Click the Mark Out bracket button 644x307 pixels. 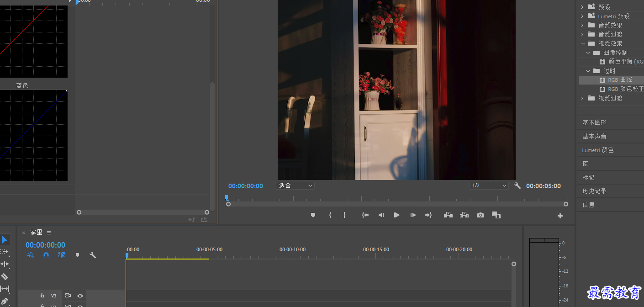coord(344,215)
